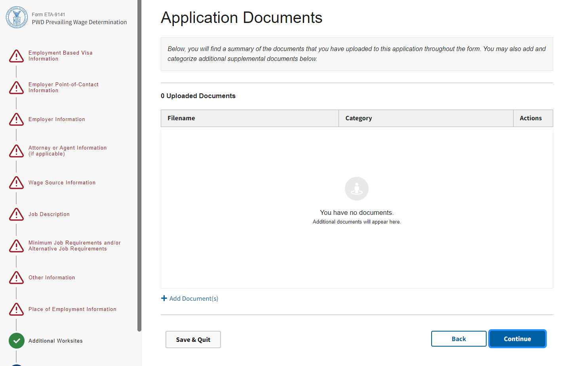Click warning icon beside Wage Source Information

click(16, 183)
